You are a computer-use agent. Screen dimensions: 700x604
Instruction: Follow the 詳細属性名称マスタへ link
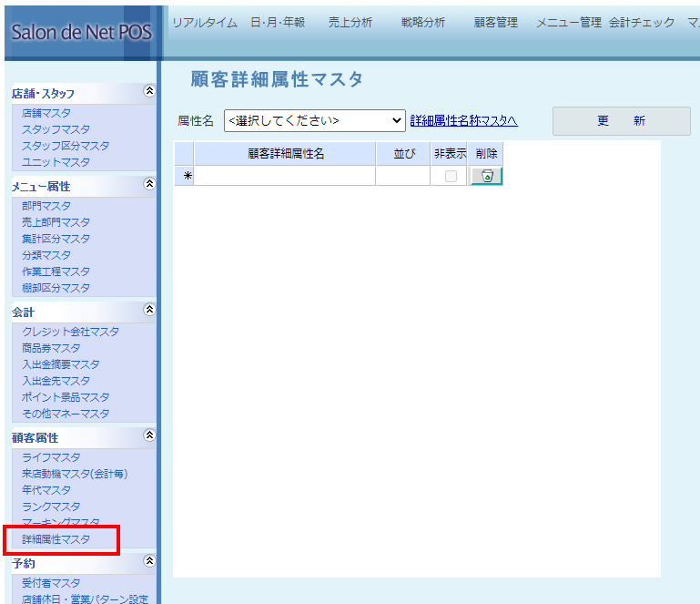coord(463,120)
